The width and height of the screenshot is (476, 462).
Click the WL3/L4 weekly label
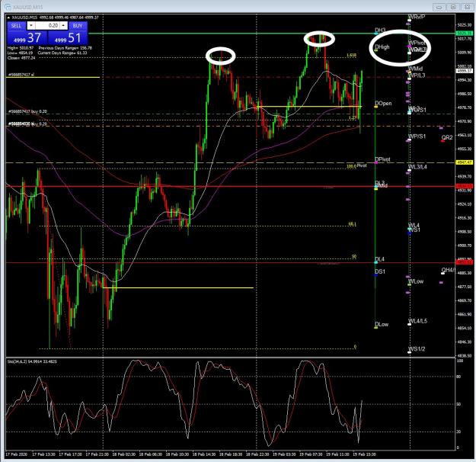[417, 167]
